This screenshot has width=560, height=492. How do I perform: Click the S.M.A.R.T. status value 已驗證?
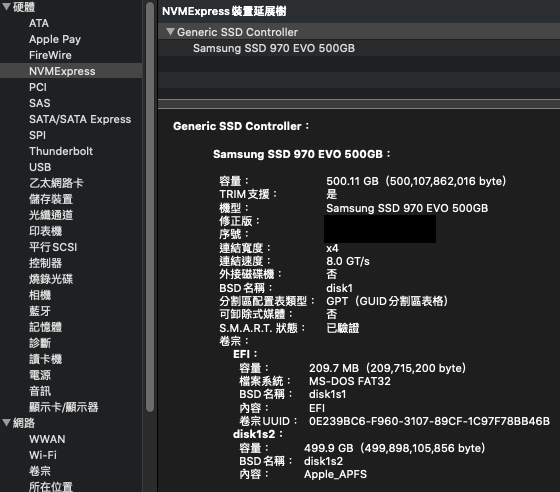tap(343, 328)
